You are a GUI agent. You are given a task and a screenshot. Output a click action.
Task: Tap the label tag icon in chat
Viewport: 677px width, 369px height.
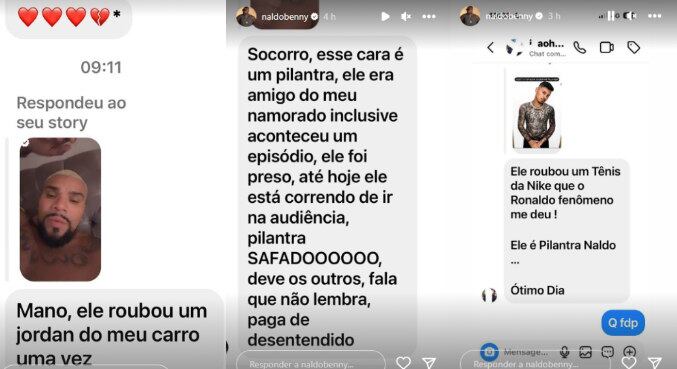[633, 47]
